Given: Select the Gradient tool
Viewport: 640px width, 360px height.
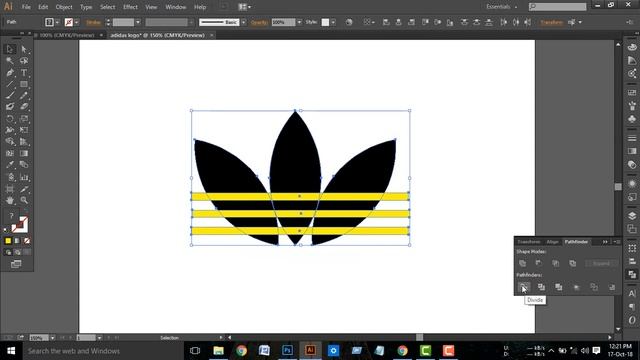Looking at the screenshot, I should click(x=24, y=153).
